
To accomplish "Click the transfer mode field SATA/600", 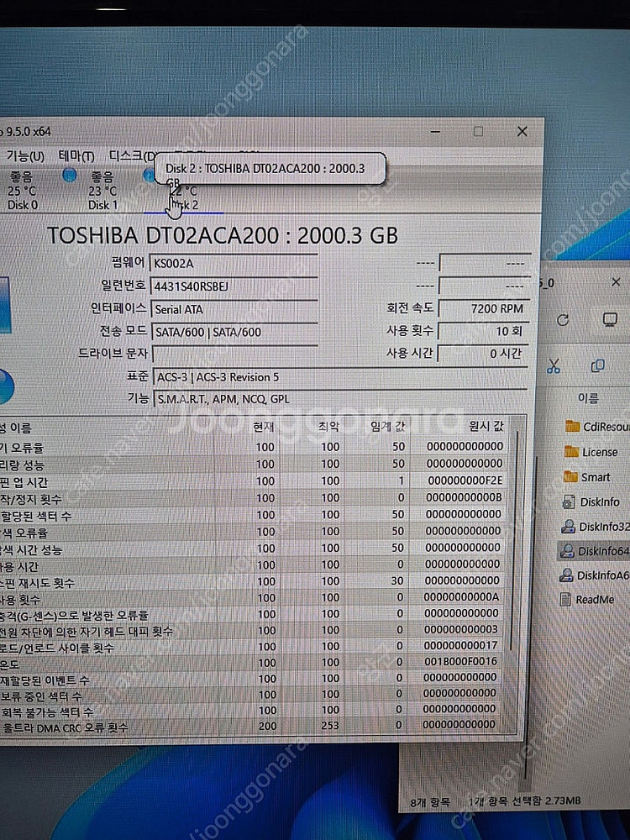I will click(x=235, y=332).
